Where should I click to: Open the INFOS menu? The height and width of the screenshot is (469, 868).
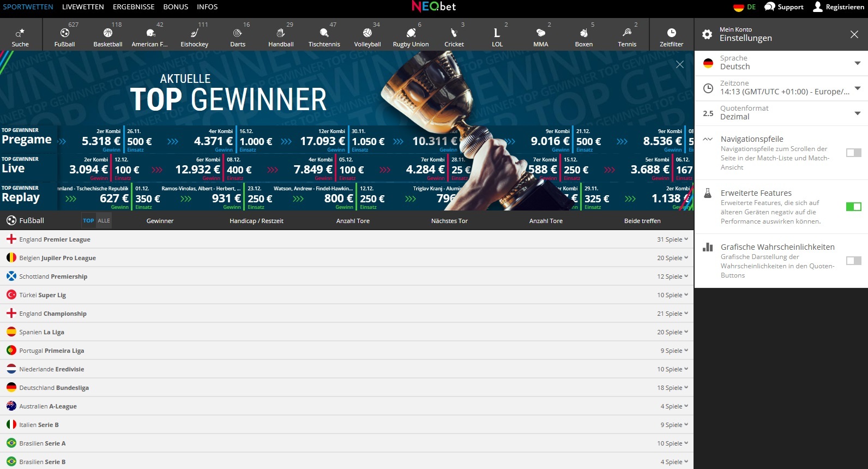207,7
